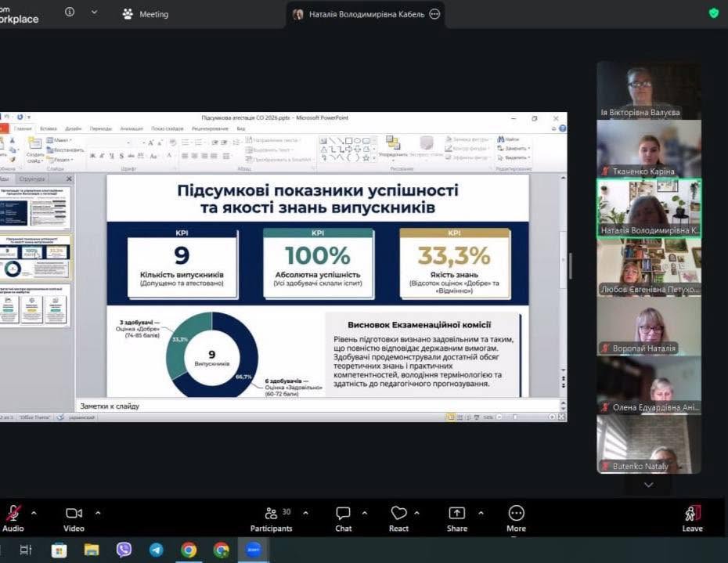728x563 pixels.
Task: Select Воропай Наталія video tile
Action: 649,326
